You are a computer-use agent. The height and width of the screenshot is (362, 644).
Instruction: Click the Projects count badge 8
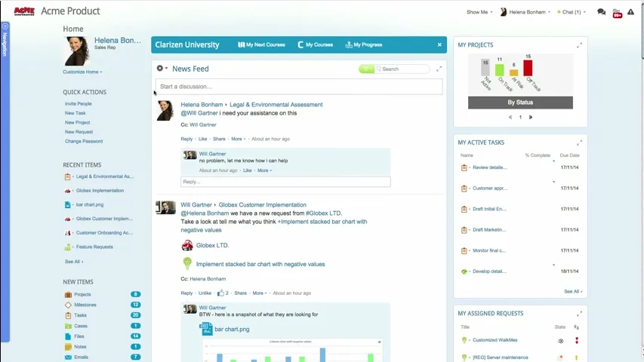click(136, 294)
